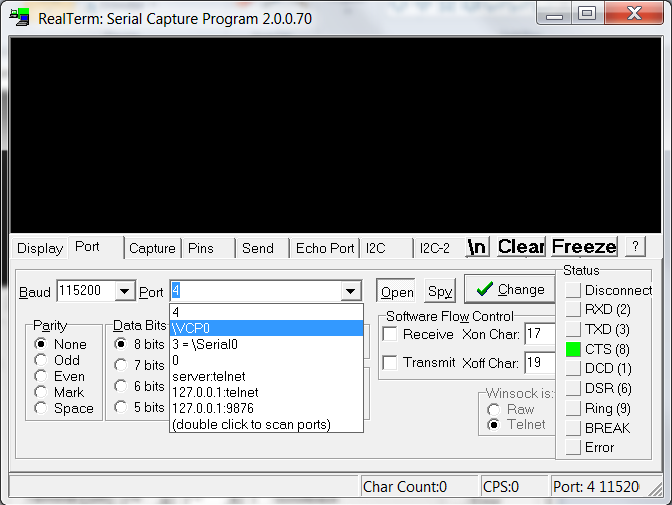Collapse the Port dropdown arrow
The image size is (672, 505).
point(350,292)
